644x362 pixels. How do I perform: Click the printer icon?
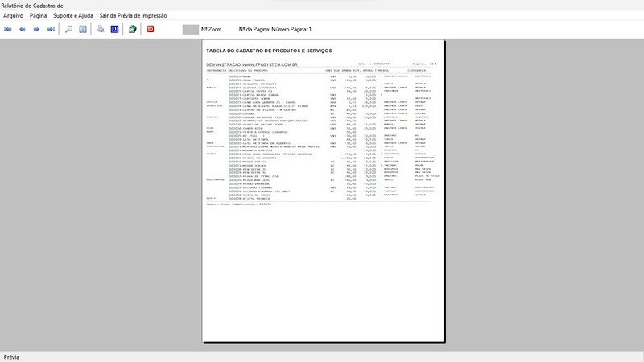point(101,29)
